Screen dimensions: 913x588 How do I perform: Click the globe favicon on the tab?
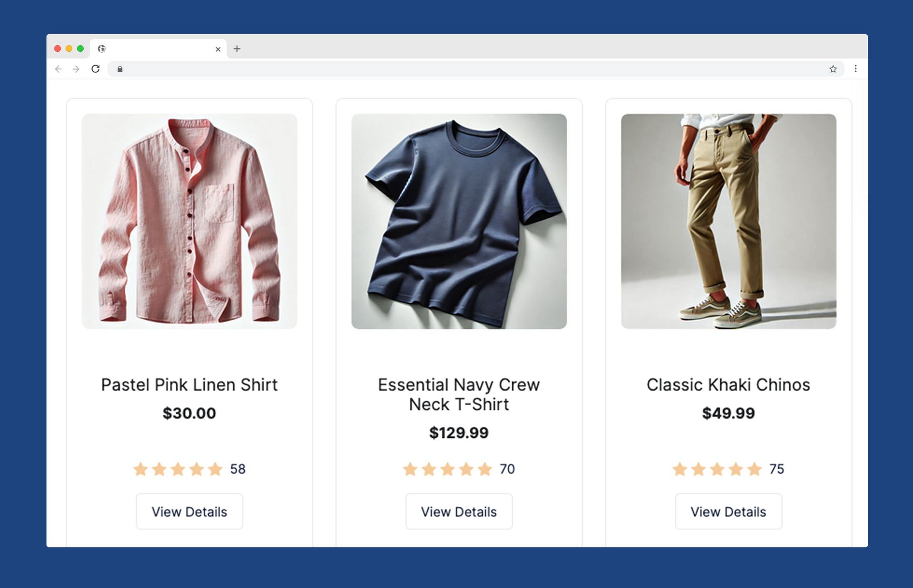click(101, 49)
